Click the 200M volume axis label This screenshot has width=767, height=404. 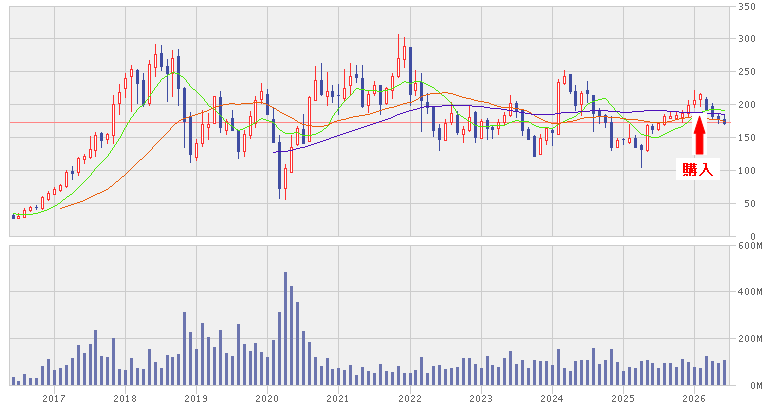(750, 338)
